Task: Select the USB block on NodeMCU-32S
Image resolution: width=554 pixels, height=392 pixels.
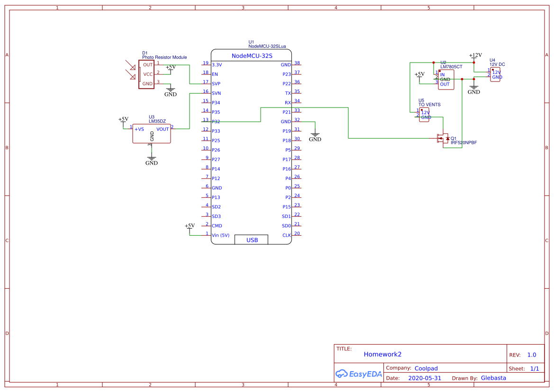Action: 252,240
